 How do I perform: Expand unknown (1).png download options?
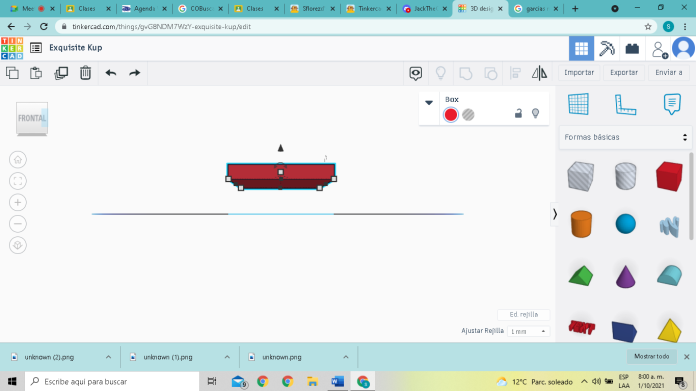[227, 357]
